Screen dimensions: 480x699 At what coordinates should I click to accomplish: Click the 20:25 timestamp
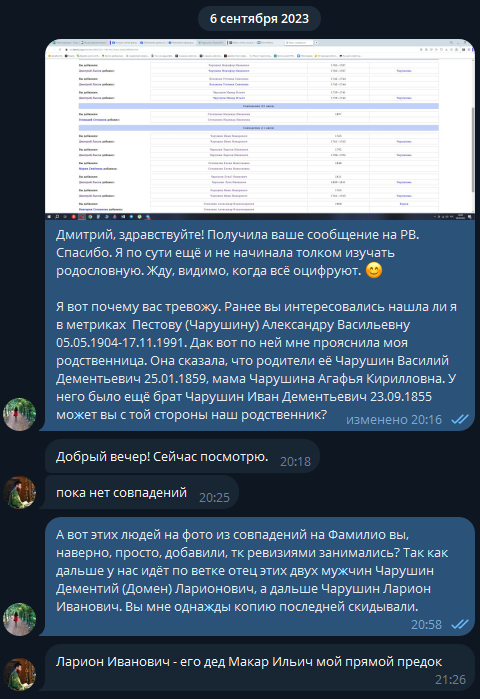(x=214, y=498)
